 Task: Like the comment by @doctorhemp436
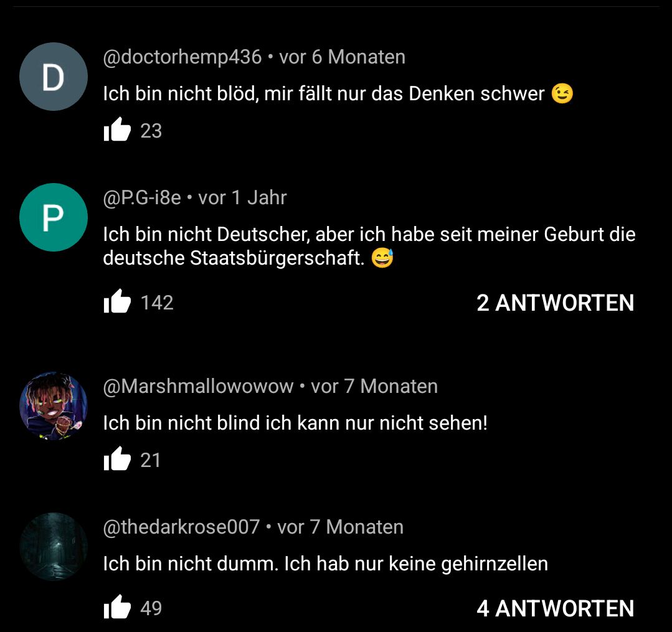[117, 130]
